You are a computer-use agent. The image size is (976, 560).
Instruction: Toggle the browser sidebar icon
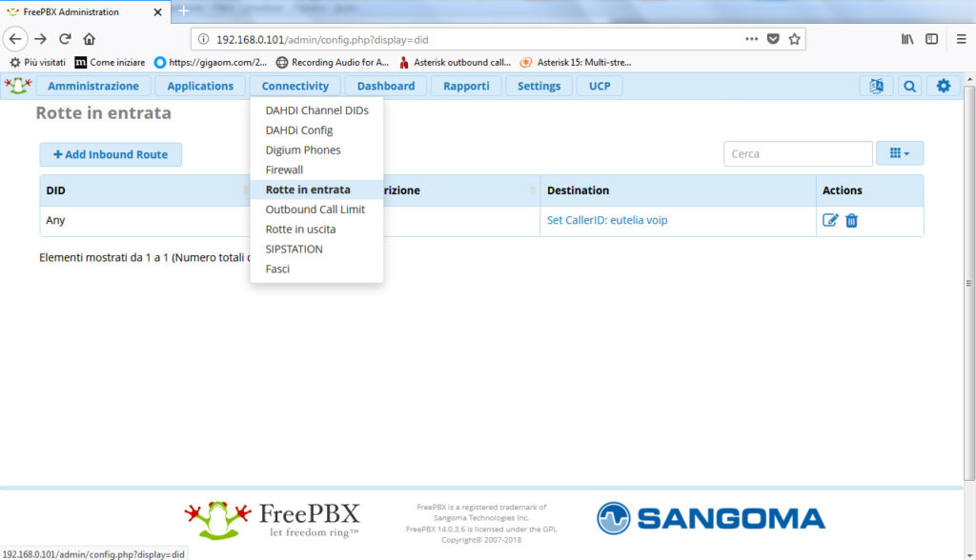pyautogui.click(x=932, y=39)
